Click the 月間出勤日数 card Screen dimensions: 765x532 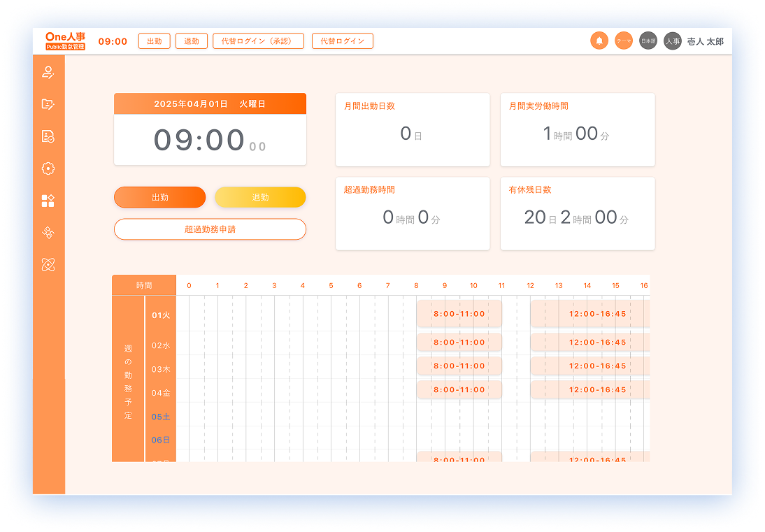pos(413,130)
